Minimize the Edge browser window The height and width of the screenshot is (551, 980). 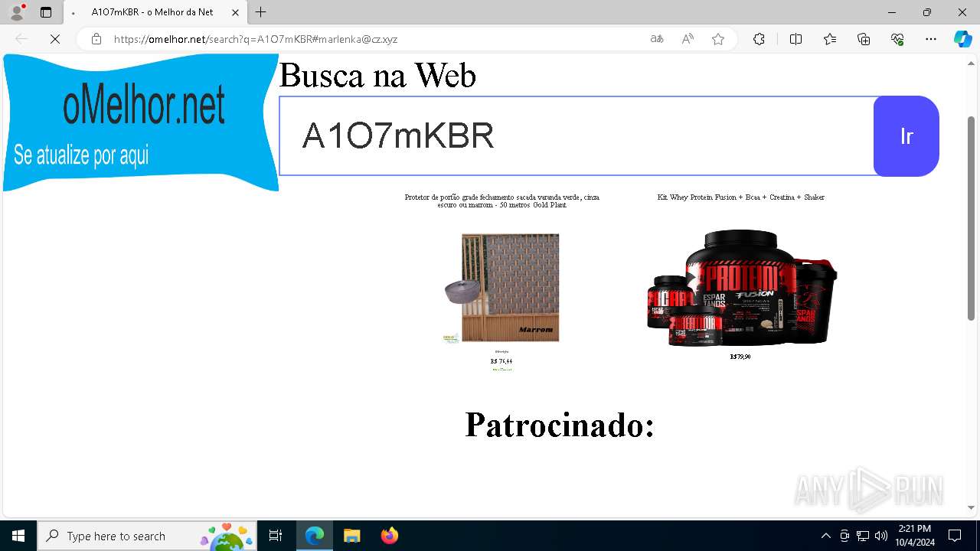pyautogui.click(x=892, y=12)
